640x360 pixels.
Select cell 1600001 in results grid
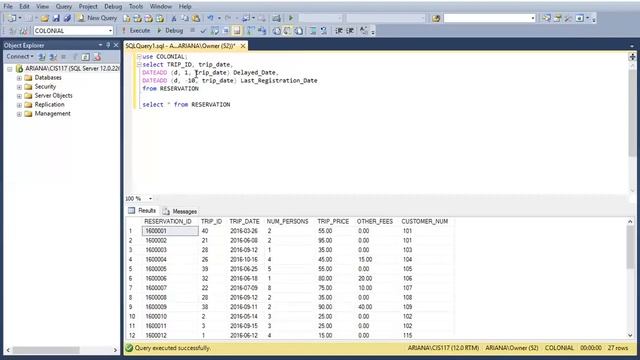click(170, 231)
